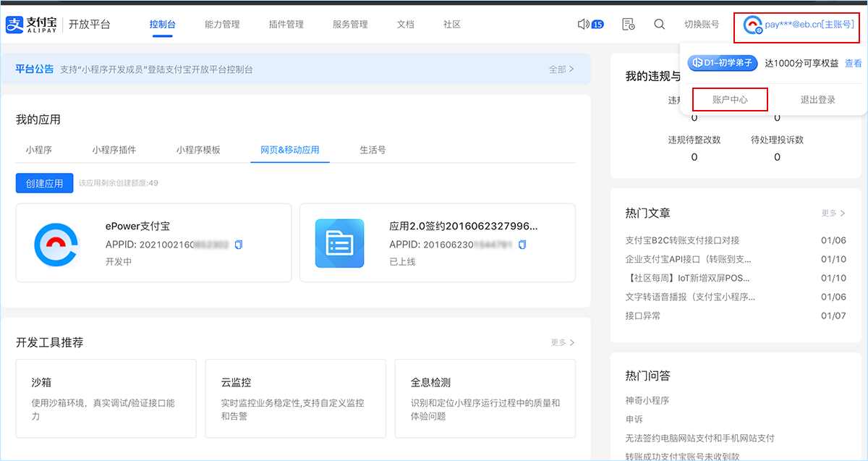Open the 沙箱 tool card
The image size is (868, 461).
(x=106, y=399)
